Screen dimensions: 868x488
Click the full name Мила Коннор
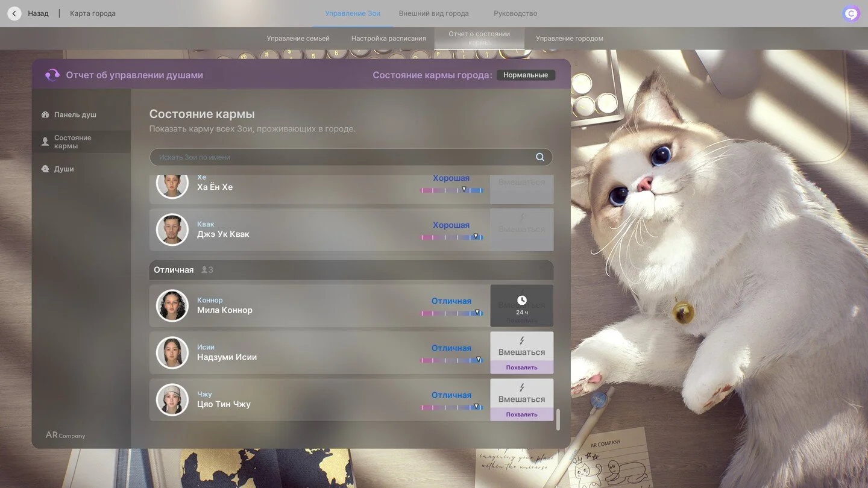(x=225, y=310)
